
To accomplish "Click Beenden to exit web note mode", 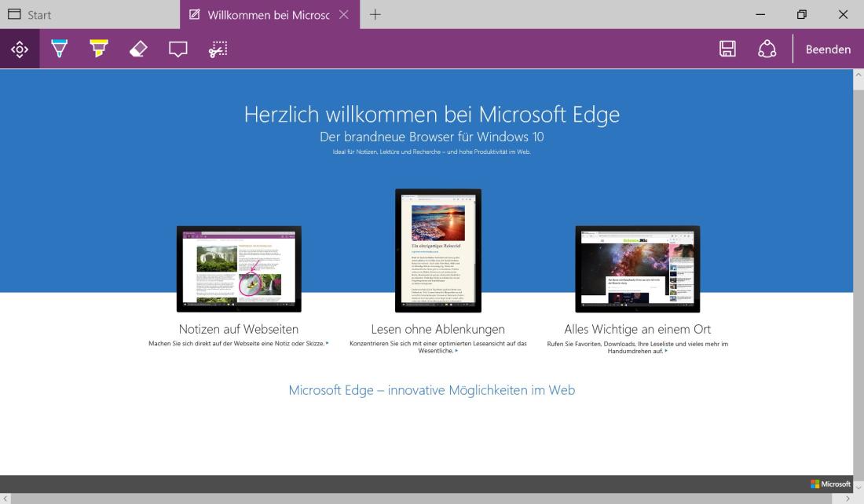I will tap(828, 49).
